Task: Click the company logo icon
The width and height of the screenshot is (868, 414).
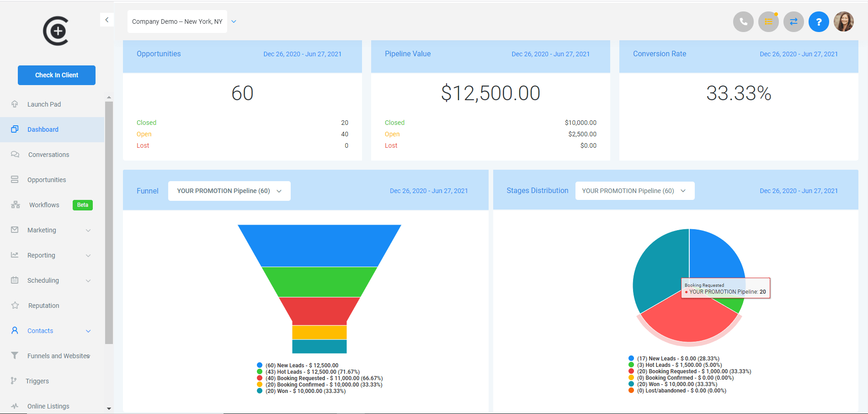Action: point(56,31)
